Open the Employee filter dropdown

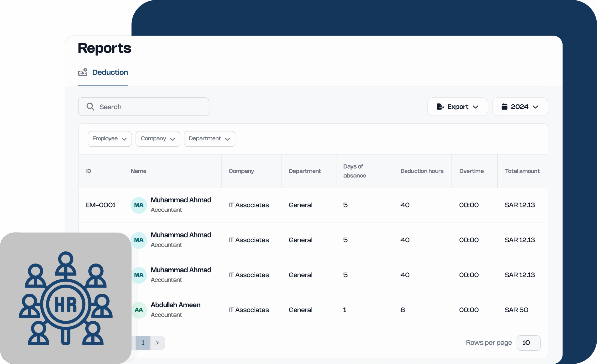point(110,139)
